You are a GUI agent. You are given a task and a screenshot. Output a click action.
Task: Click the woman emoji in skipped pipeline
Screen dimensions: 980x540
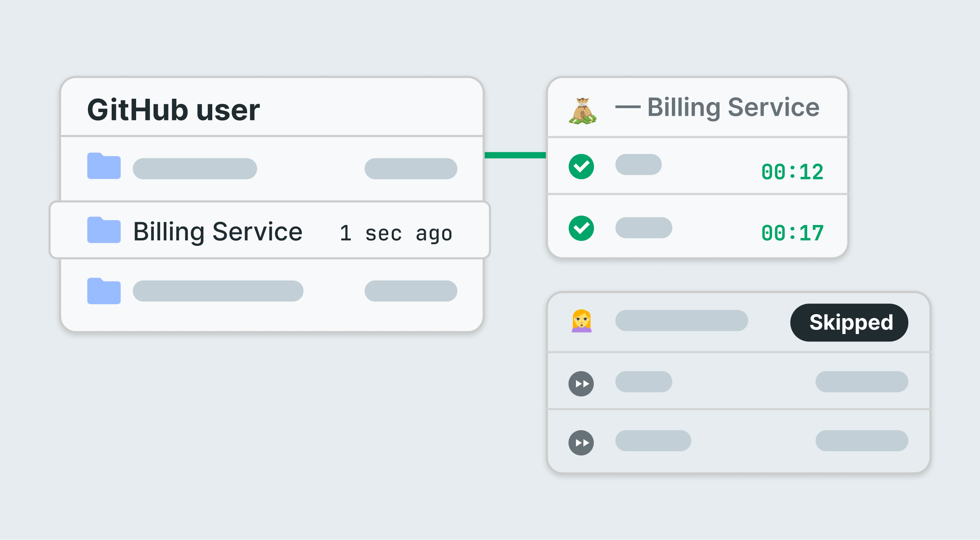(x=582, y=321)
